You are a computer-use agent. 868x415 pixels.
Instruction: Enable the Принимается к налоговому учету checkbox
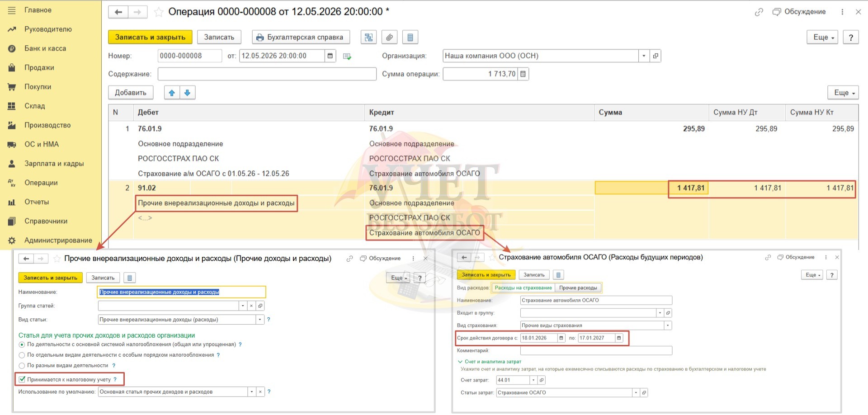point(22,379)
